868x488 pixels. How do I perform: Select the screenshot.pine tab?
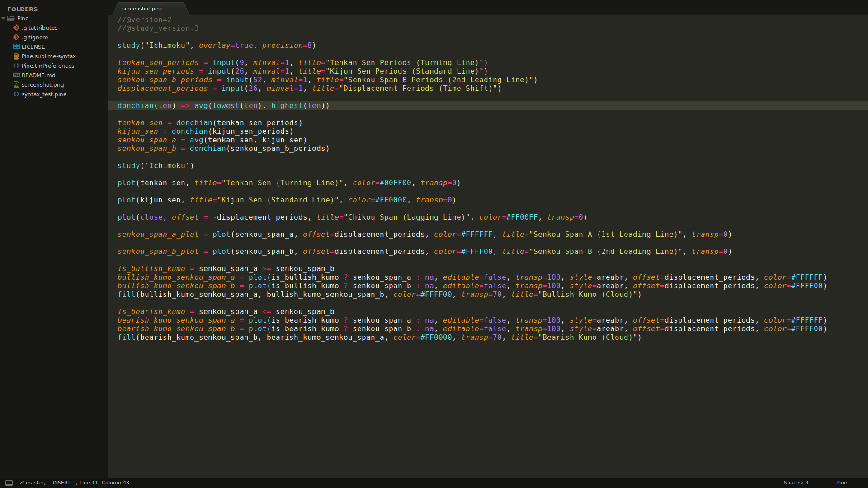coord(142,9)
